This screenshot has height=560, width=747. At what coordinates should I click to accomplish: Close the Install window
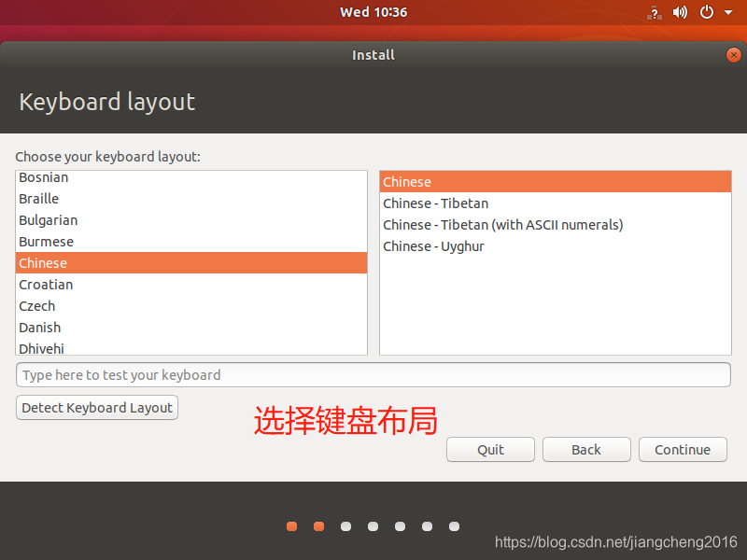coord(734,55)
